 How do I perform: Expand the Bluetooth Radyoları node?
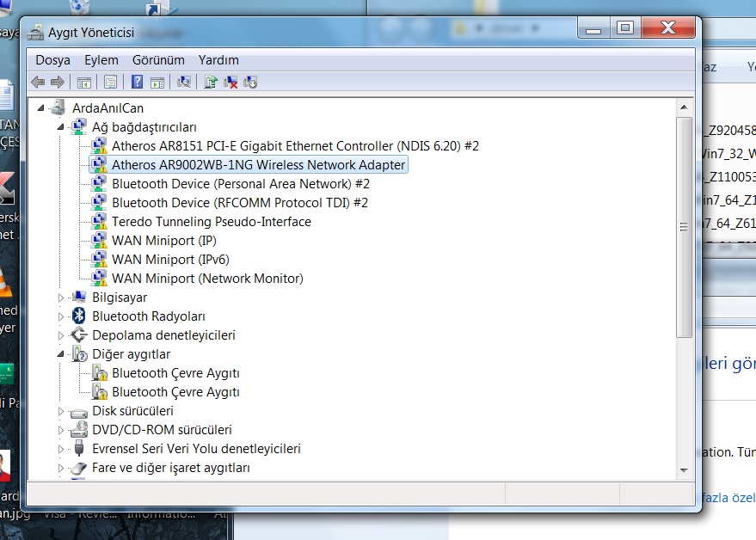click(x=61, y=316)
